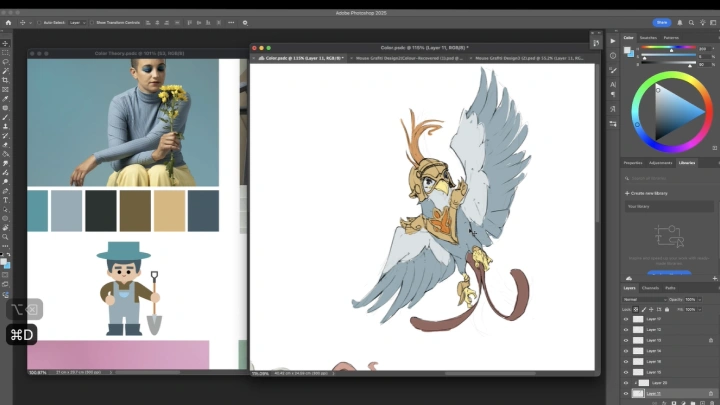The width and height of the screenshot is (720, 405).
Task: Select the History Brush tool
Action: [x=6, y=135]
